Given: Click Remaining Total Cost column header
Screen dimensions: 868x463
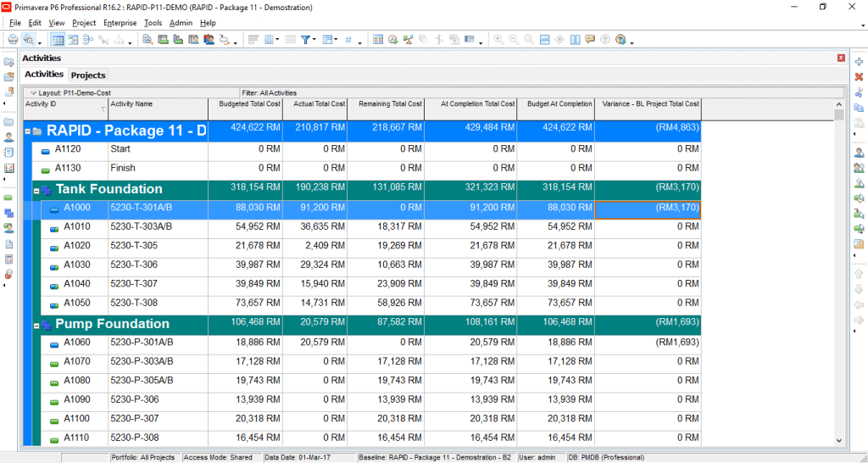Looking at the screenshot, I should 386,109.
